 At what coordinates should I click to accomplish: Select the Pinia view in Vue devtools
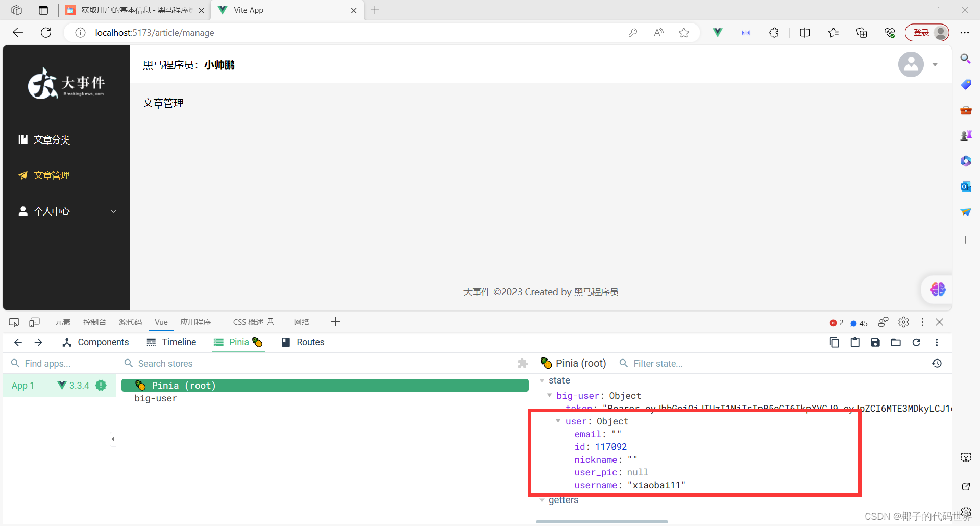pyautogui.click(x=238, y=342)
